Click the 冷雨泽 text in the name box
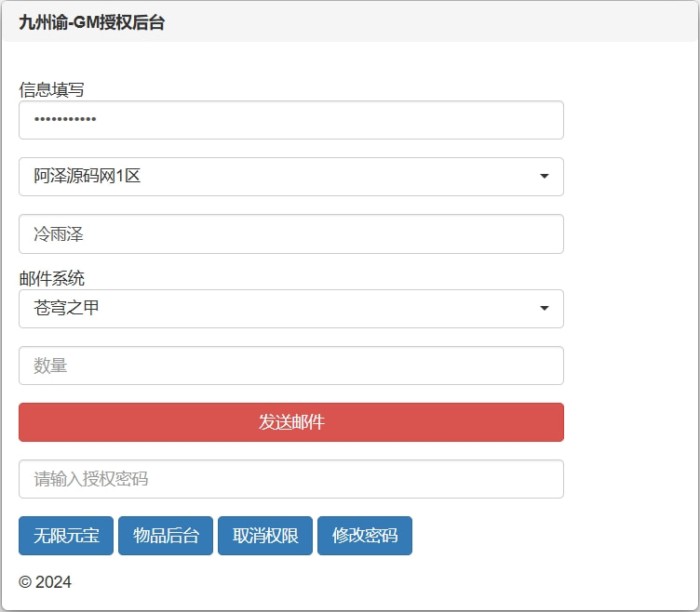The image size is (700, 612). 59,235
